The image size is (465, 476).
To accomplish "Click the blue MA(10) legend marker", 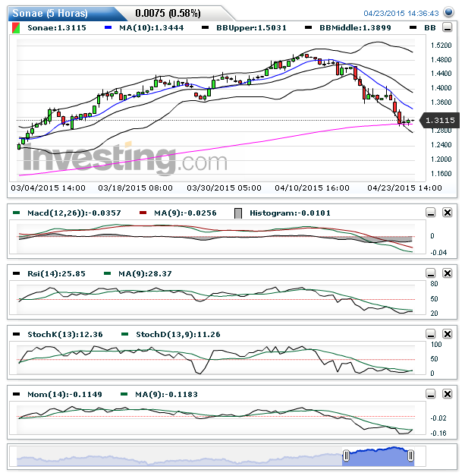I will click(108, 27).
